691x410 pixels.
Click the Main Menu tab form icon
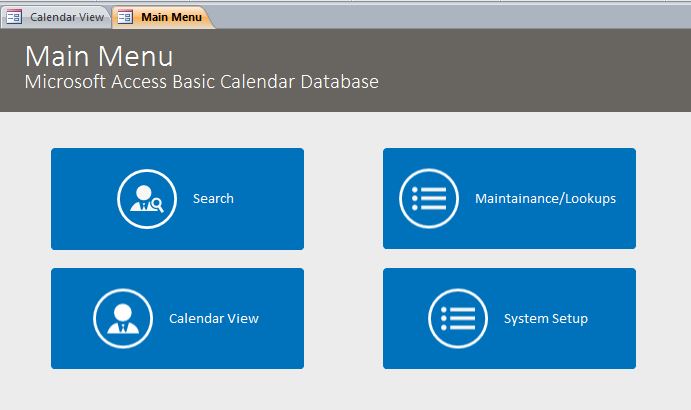pyautogui.click(x=125, y=17)
